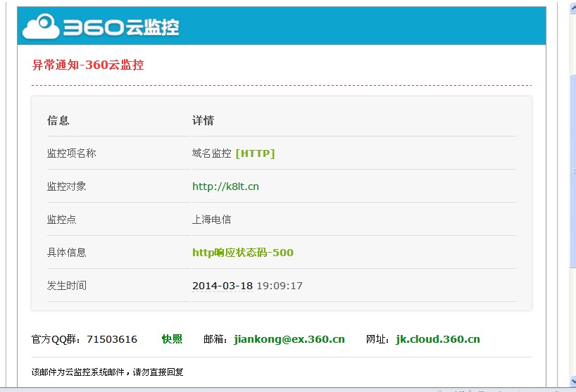Viewport: 576px width, 392px height.
Task: Click the 360云监控 banner title text
Action: coord(121,27)
